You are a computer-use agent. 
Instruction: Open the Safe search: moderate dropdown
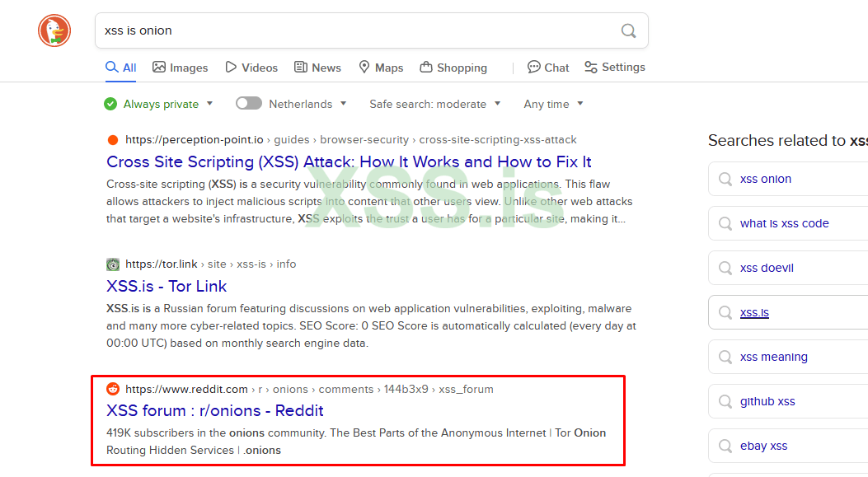click(x=435, y=104)
